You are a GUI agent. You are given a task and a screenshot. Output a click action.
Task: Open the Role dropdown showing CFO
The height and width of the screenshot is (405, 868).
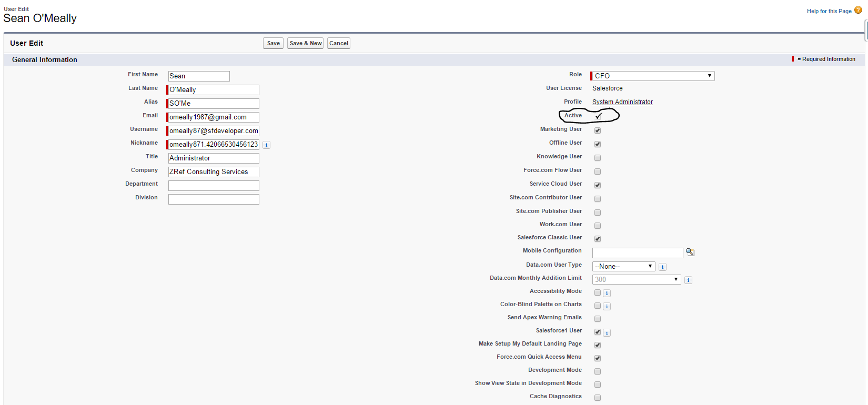[653, 76]
